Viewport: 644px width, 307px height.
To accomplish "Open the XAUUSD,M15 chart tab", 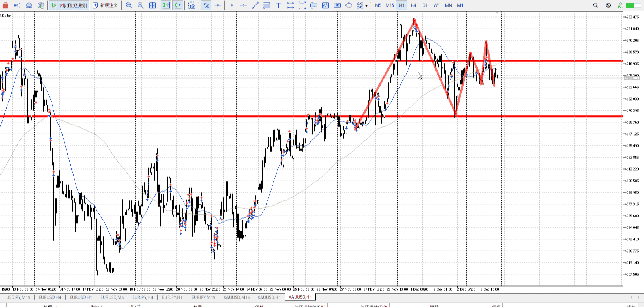I will tap(236, 297).
